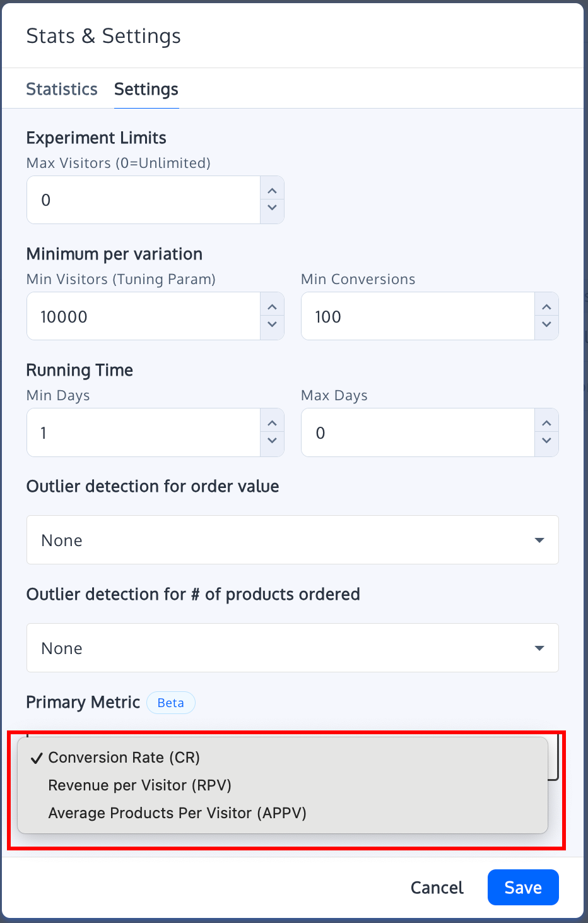Viewport: 588px width, 923px height.
Task: Click the Save button
Action: click(x=522, y=887)
